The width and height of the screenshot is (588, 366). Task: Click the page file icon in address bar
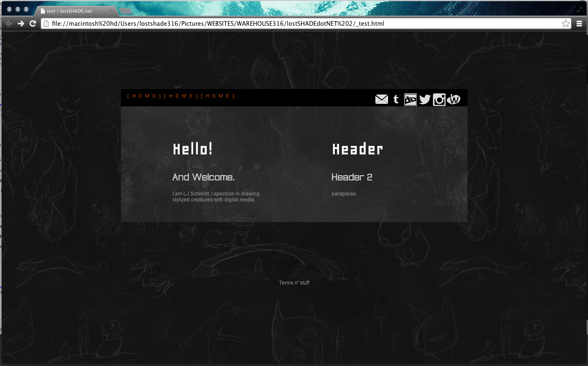pos(46,24)
